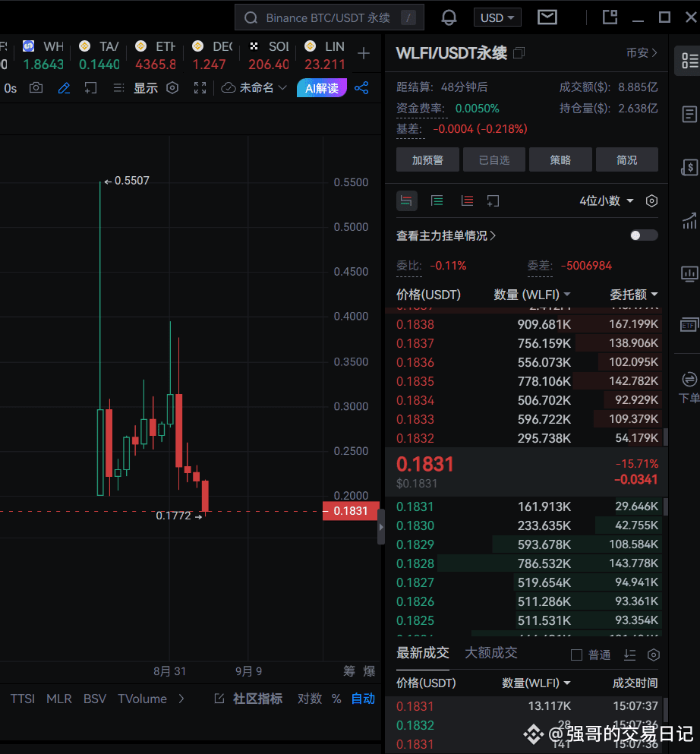700x754 pixels.
Task: Click the 筹 chip distribution button
Action: (x=349, y=671)
